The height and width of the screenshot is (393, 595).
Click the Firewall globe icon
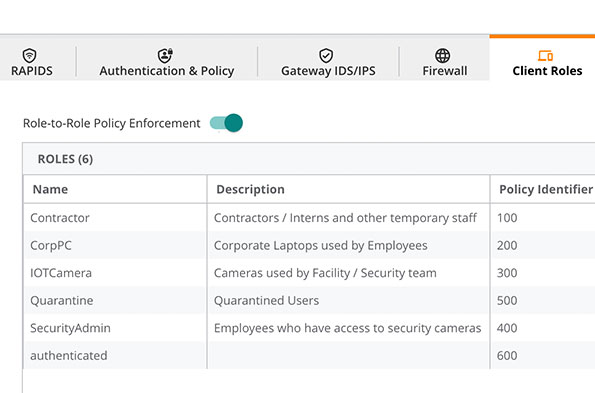click(x=442, y=56)
